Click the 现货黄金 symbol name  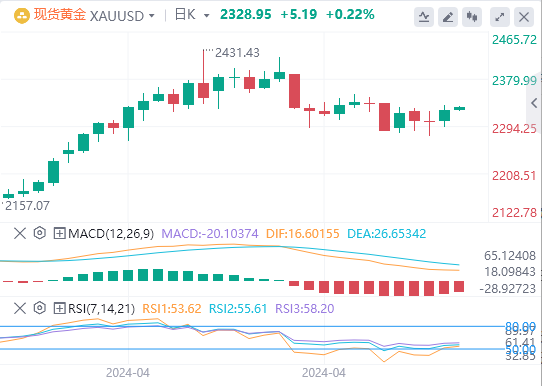(59, 15)
